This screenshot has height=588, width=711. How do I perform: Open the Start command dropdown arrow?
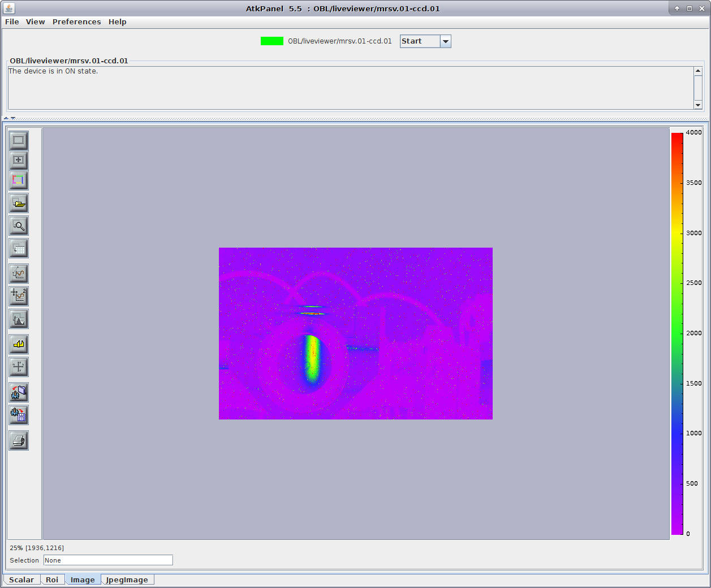pyautogui.click(x=445, y=41)
